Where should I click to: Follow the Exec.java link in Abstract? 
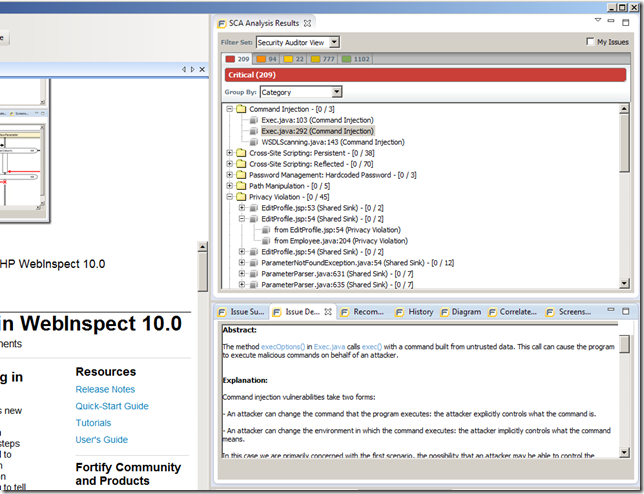pyautogui.click(x=329, y=347)
